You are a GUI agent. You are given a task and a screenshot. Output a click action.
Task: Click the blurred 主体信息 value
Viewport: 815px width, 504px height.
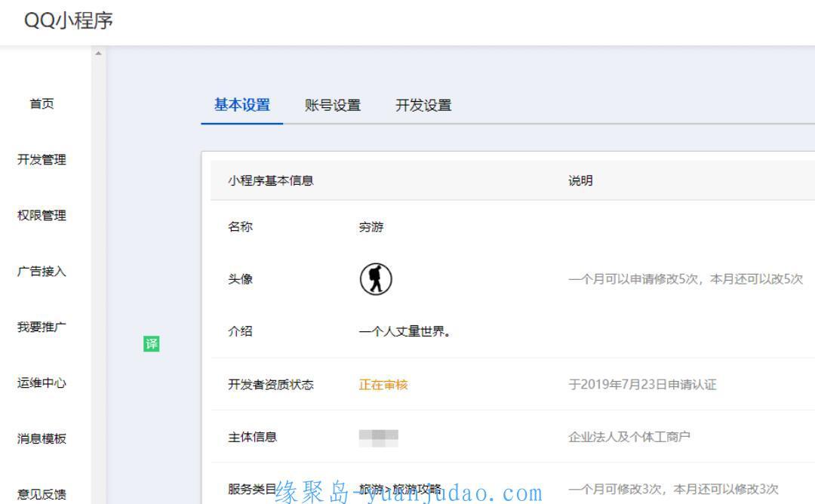click(378, 438)
